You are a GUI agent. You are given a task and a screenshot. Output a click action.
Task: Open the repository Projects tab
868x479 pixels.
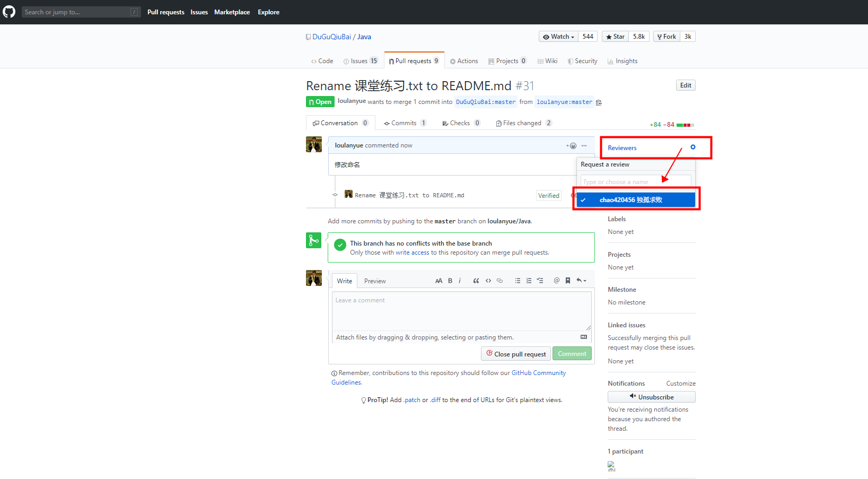pos(507,61)
